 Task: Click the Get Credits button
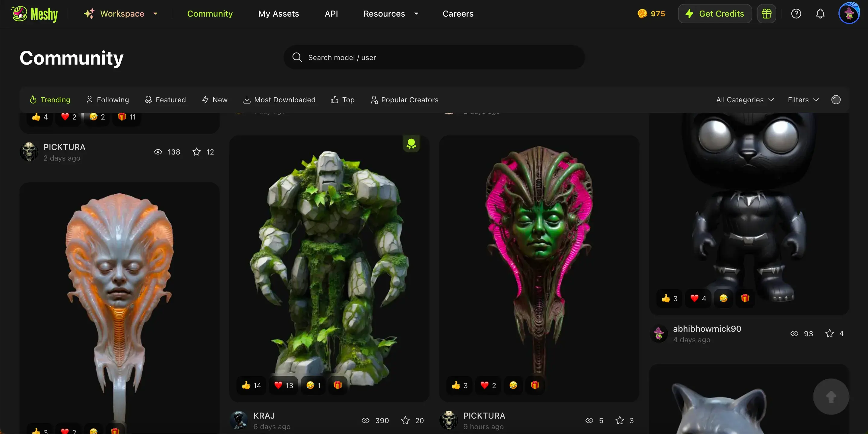pos(715,14)
